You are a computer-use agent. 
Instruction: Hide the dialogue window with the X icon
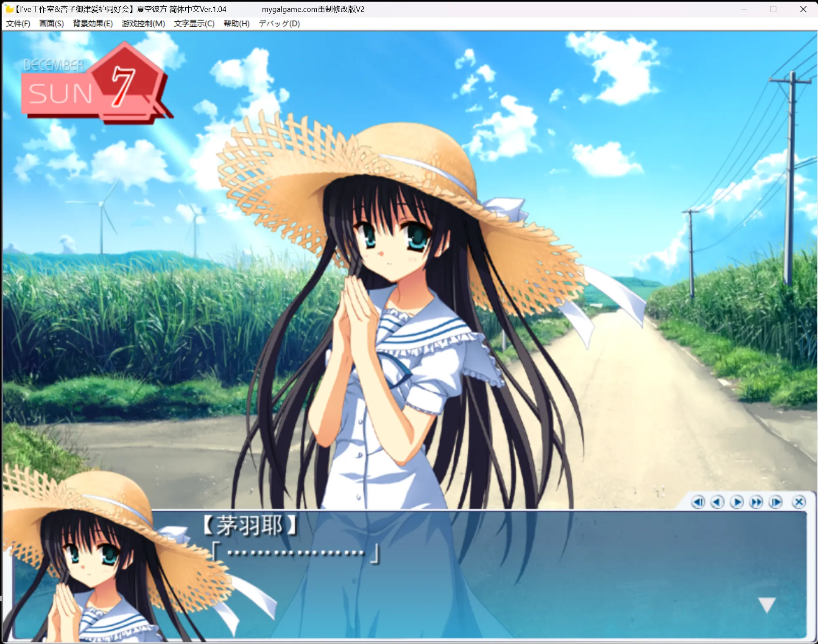(x=799, y=501)
